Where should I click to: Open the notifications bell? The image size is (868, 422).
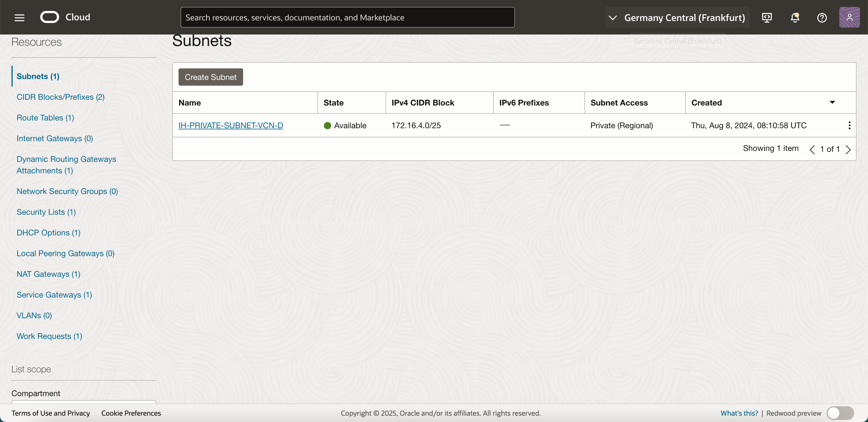tap(795, 18)
